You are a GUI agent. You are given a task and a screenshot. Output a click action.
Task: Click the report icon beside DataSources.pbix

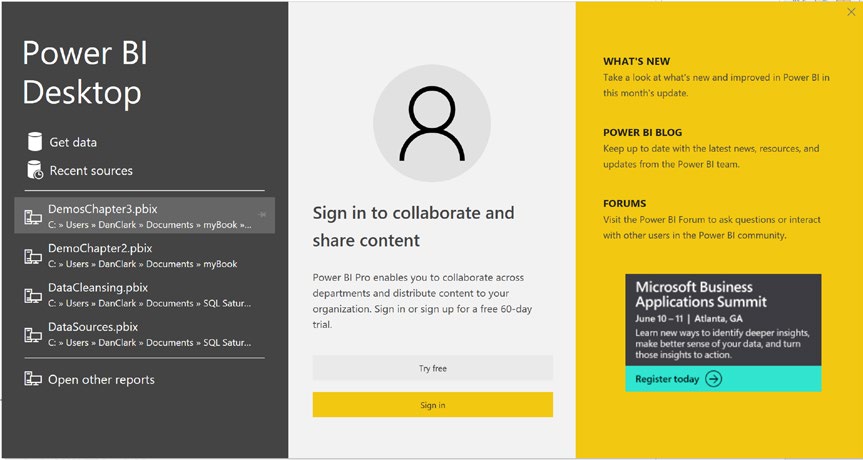point(33,335)
